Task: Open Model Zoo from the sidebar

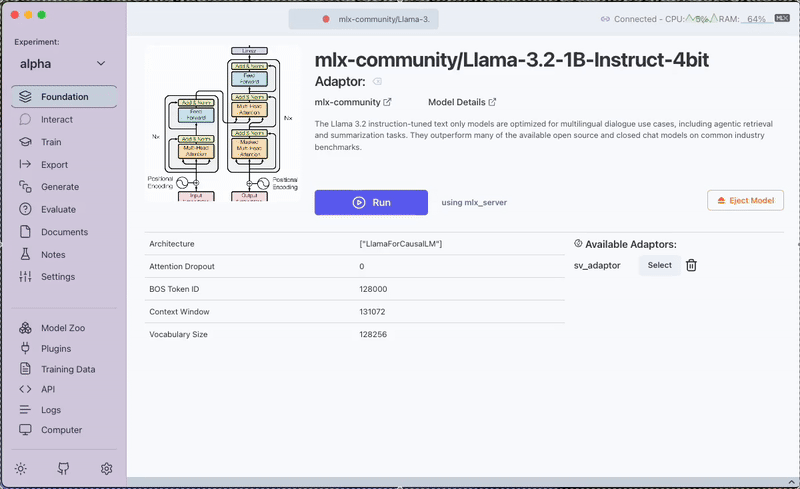Action: [62, 328]
